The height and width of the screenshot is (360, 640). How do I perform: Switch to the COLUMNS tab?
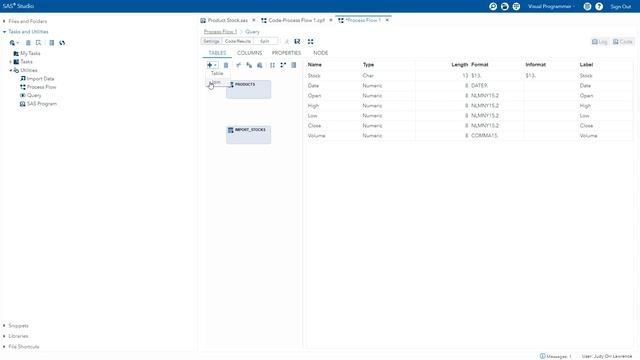(x=249, y=53)
